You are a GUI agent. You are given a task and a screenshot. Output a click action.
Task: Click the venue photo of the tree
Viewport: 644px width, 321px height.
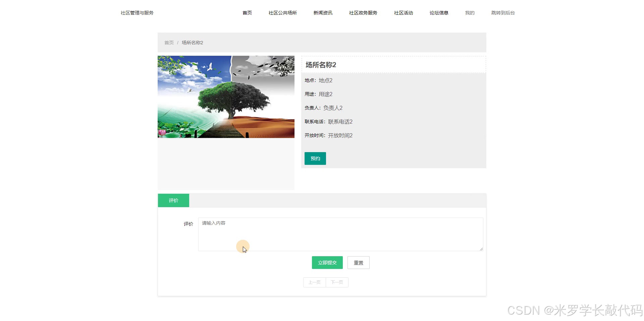click(x=225, y=97)
